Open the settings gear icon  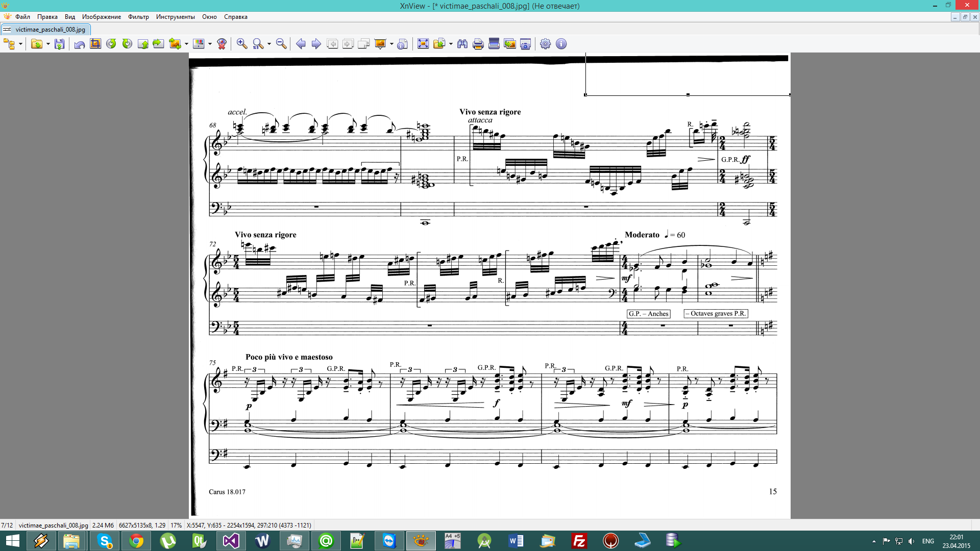(x=545, y=44)
